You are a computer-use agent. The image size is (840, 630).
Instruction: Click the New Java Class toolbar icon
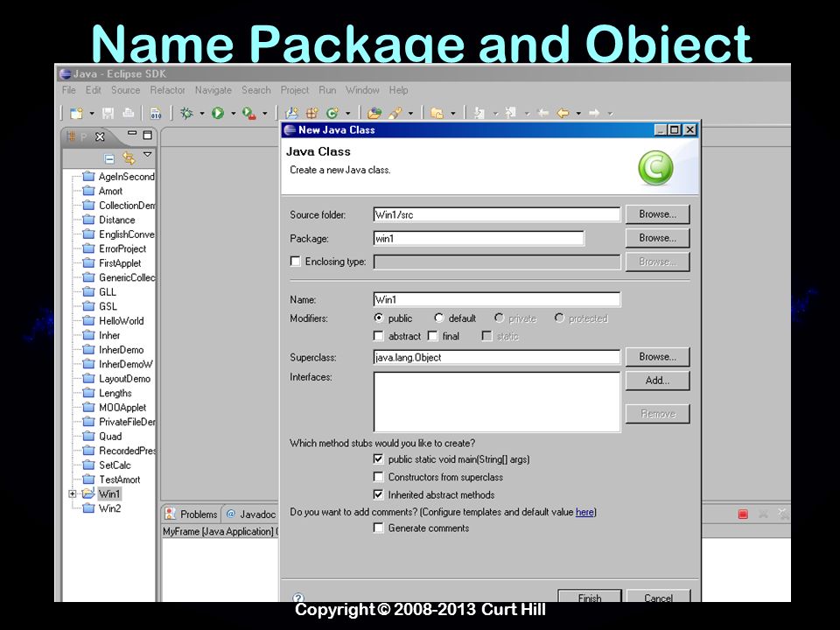[332, 113]
